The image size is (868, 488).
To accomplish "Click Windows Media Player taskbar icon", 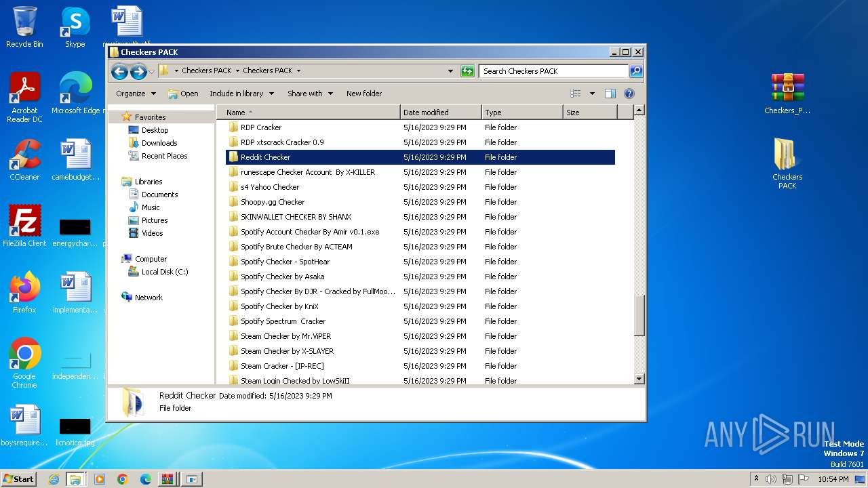I will [x=100, y=479].
